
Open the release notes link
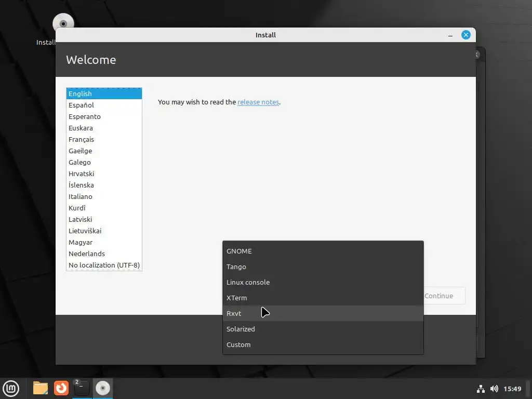click(x=258, y=102)
